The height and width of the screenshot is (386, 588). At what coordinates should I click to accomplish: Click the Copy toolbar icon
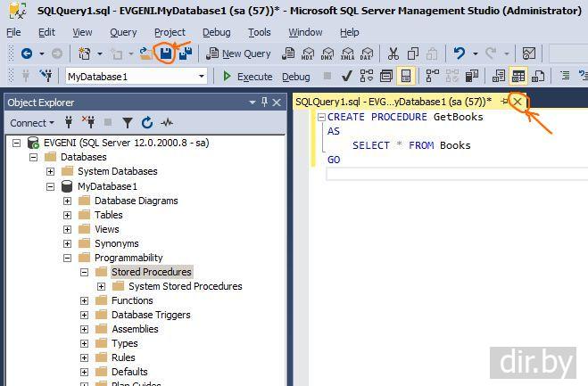tap(413, 54)
